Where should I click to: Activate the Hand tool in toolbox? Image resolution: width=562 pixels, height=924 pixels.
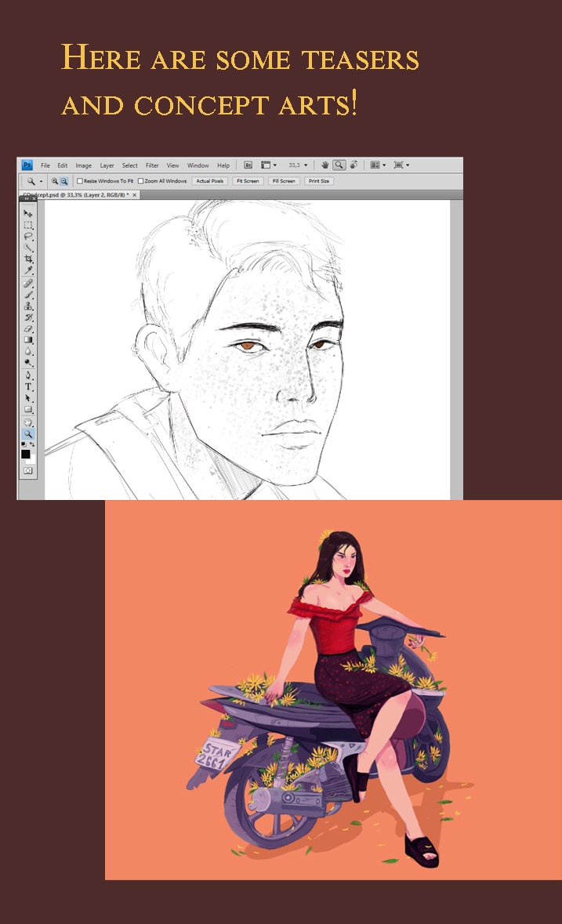point(28,422)
